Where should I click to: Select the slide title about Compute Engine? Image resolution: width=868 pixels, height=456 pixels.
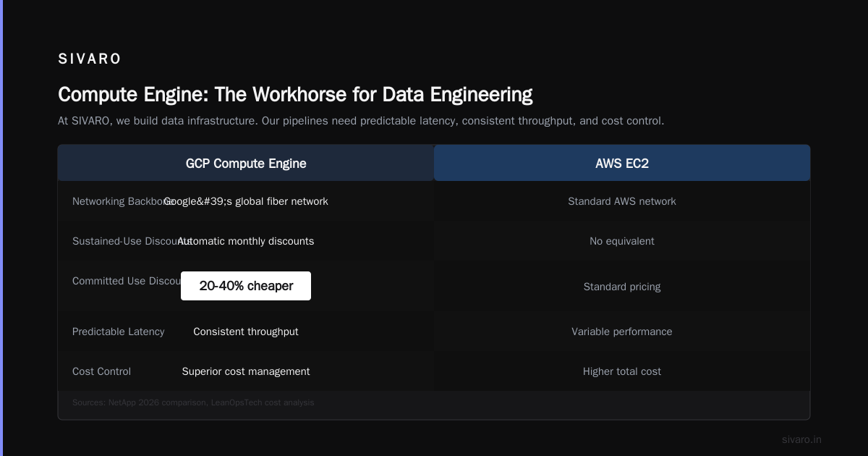pos(295,95)
